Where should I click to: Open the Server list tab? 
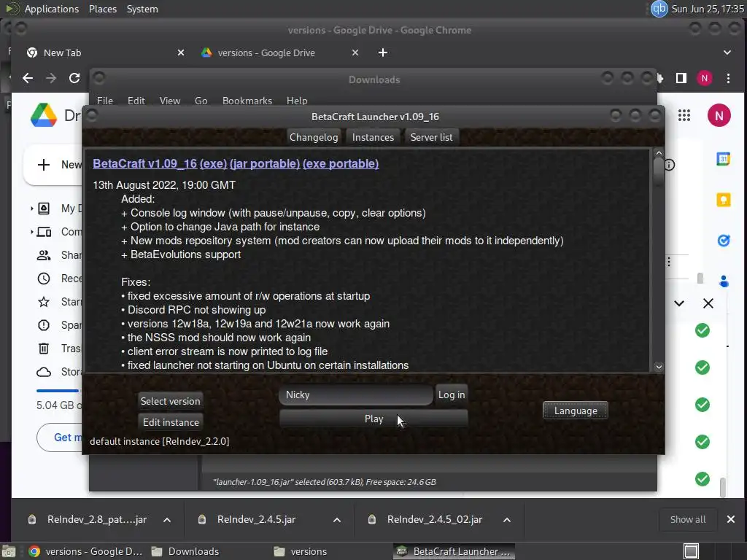pyautogui.click(x=431, y=137)
